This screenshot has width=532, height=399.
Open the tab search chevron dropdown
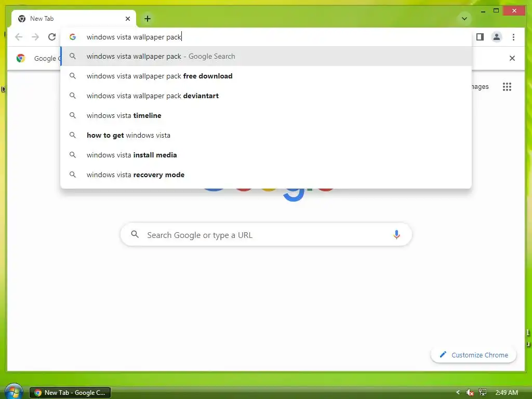point(464,19)
